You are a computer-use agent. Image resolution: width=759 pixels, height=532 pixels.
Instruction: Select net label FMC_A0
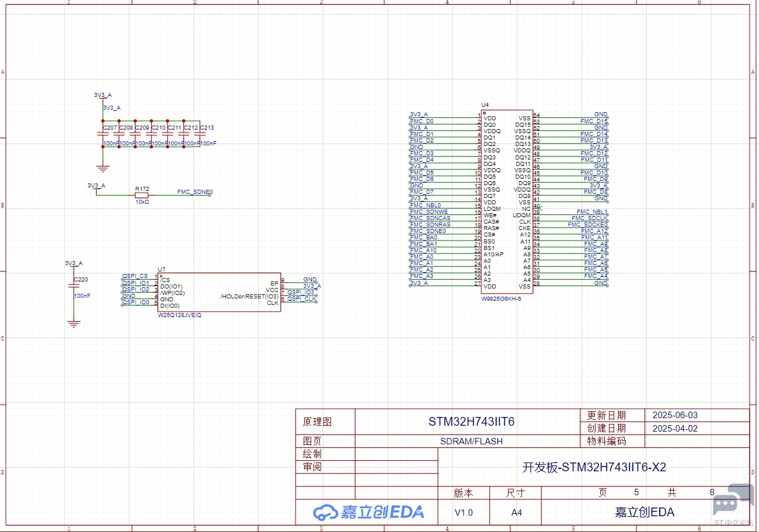(422, 256)
